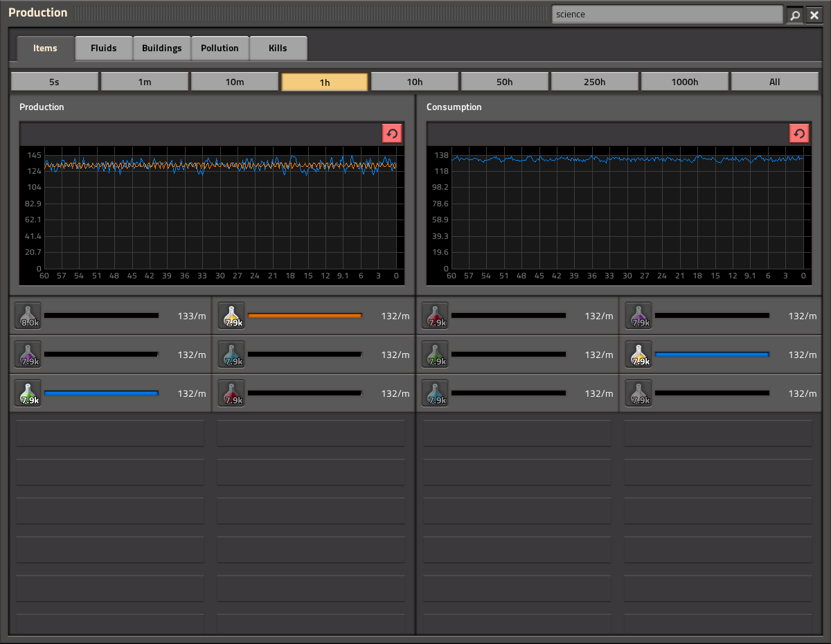Screen dimensions: 831x644
Task: Click the orange utility pack production bar
Action: coord(305,316)
